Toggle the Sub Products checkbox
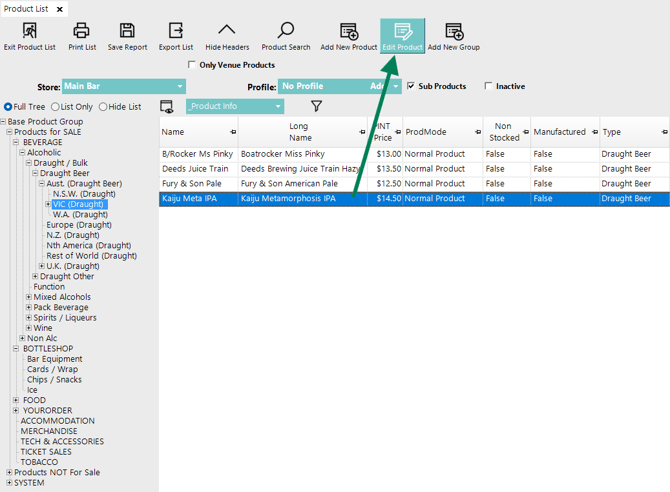This screenshot has width=670, height=492. [411, 87]
